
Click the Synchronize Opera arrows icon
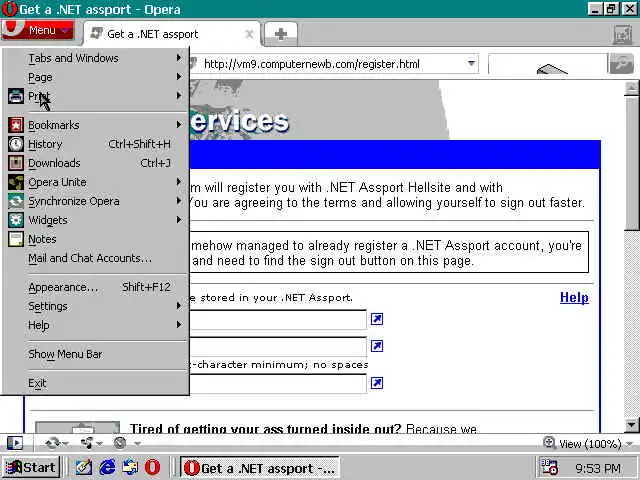pos(16,201)
